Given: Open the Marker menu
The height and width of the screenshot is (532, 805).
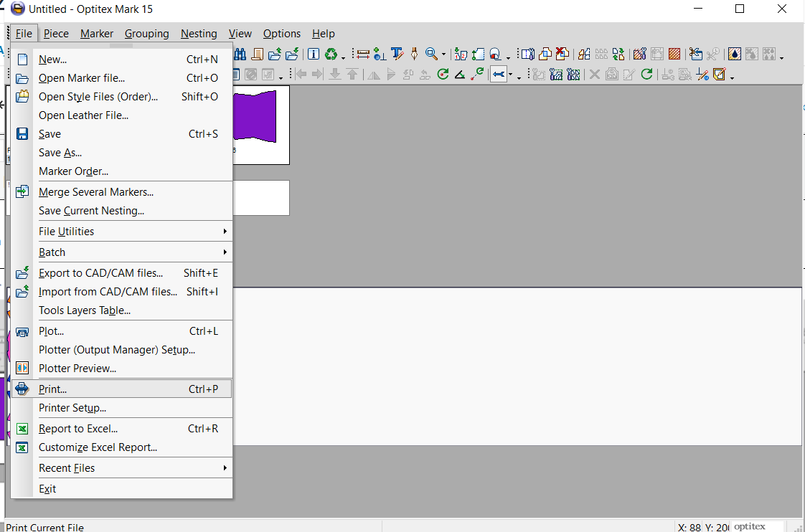Looking at the screenshot, I should click(97, 34).
